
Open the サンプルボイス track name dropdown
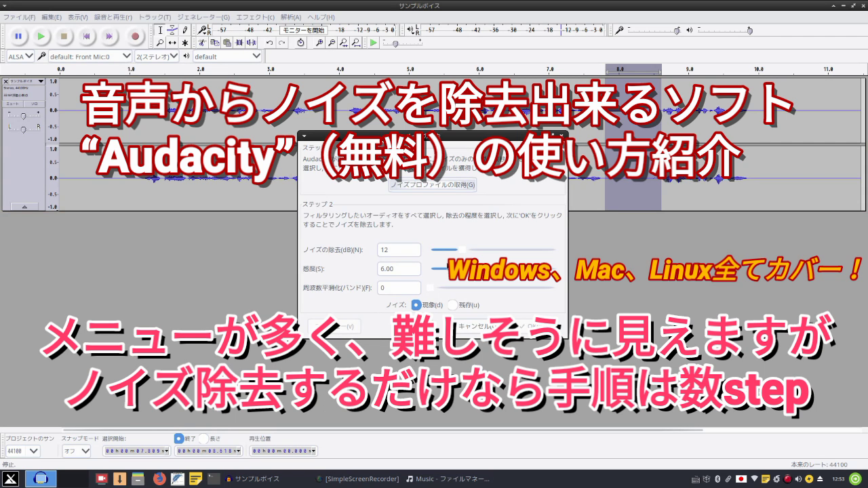[x=27, y=81]
